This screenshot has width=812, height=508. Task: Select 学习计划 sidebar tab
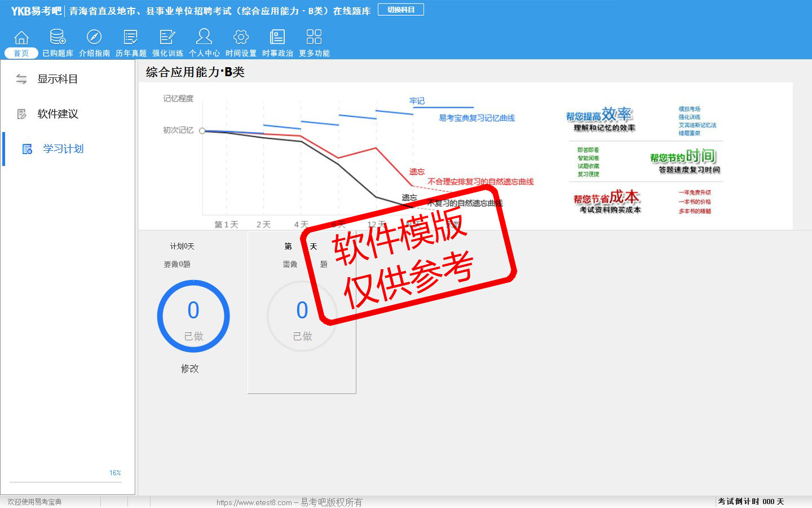pyautogui.click(x=63, y=149)
